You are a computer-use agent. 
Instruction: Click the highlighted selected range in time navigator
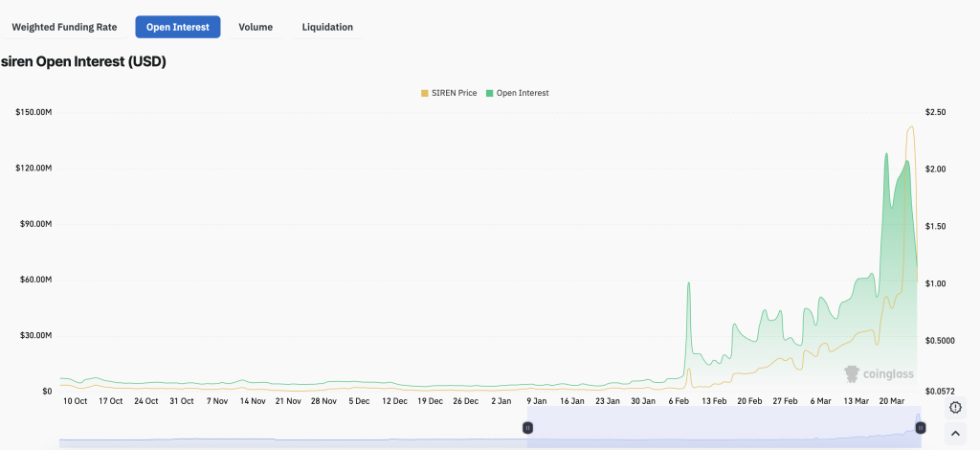718,427
